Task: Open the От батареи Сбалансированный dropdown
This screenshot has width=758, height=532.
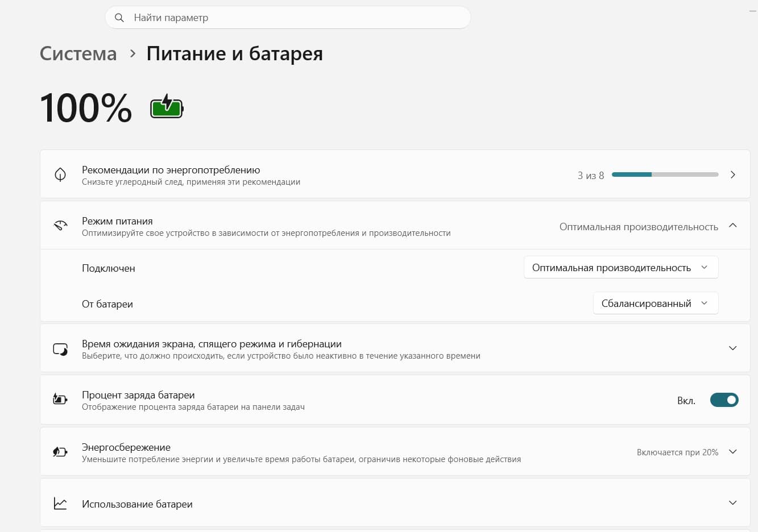Action: point(656,304)
